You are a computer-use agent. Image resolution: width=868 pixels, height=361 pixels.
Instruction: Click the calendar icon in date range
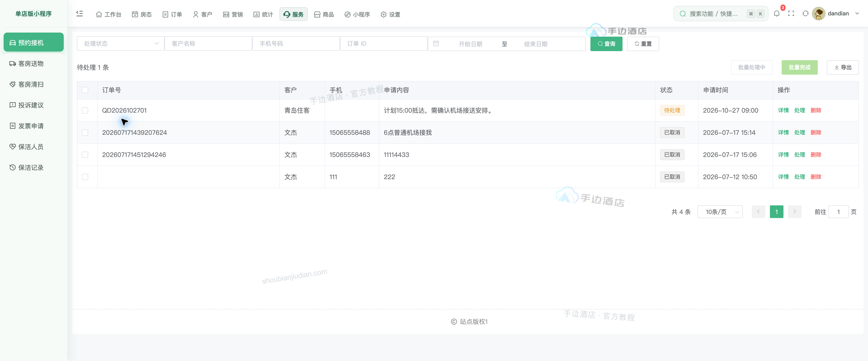pos(436,43)
